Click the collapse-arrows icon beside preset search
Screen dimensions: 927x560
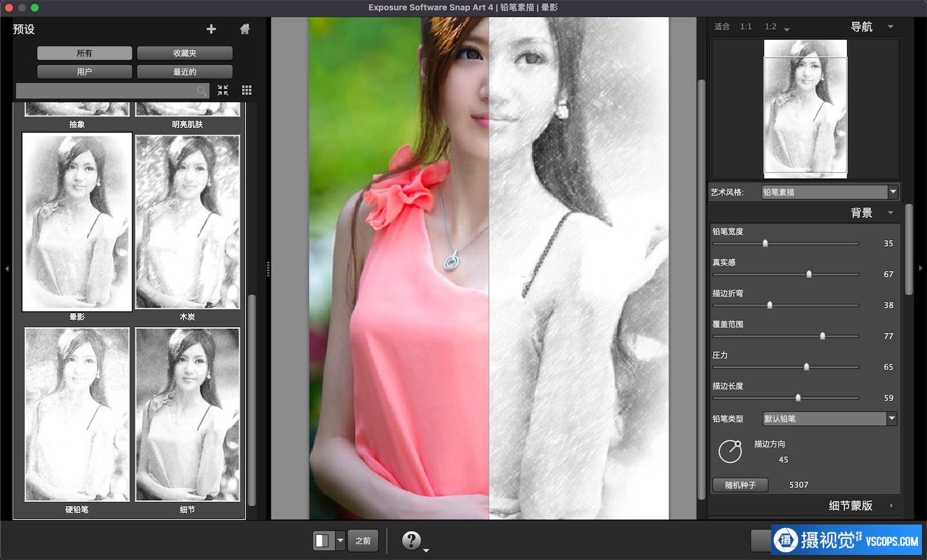point(223,90)
